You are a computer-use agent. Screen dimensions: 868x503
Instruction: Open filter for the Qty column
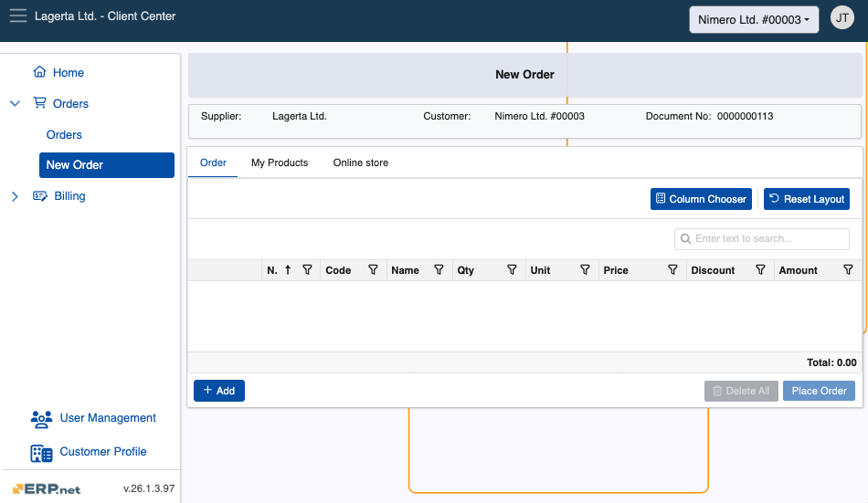pyautogui.click(x=512, y=270)
